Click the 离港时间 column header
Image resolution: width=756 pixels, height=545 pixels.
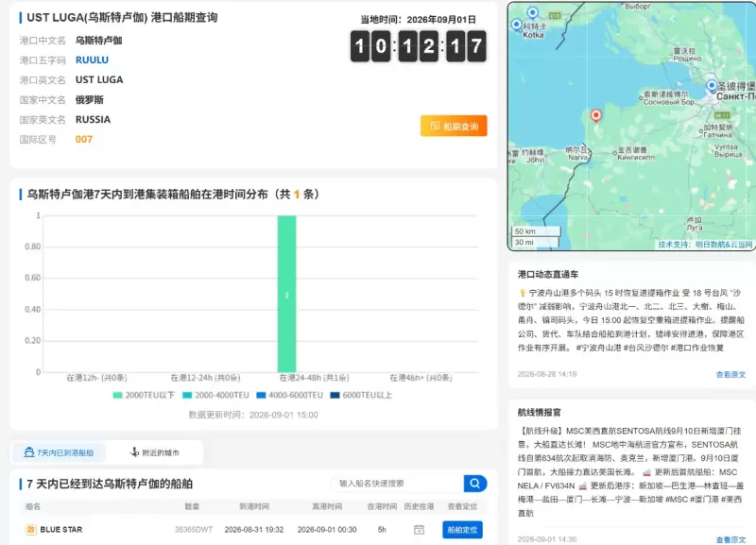[327, 506]
